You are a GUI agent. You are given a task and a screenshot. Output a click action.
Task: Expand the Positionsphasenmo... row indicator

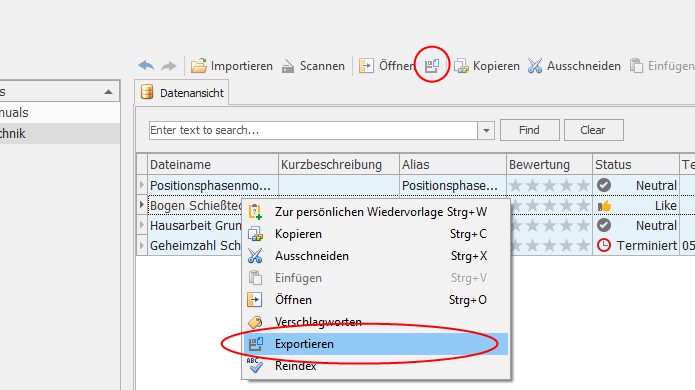tap(142, 185)
